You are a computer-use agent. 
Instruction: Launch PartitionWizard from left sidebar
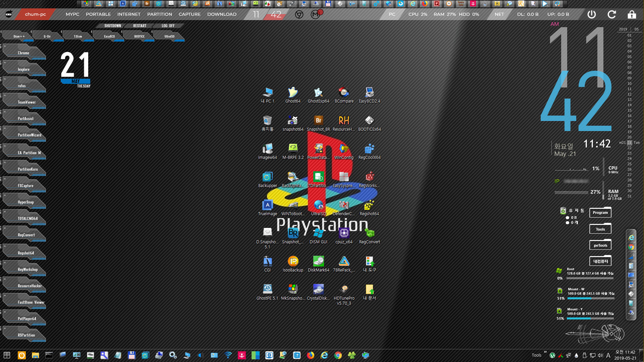(x=24, y=135)
